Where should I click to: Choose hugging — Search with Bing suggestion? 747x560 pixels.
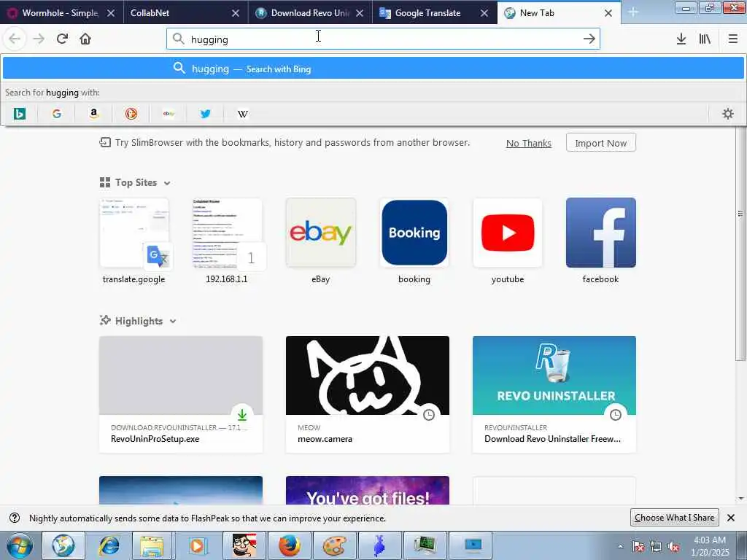373,69
